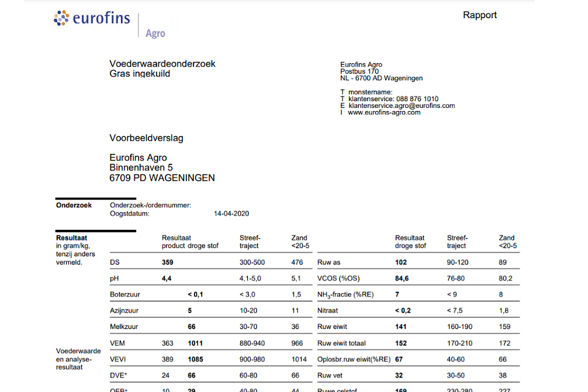Click the Ruw vet value 32
Viewport: 588px width, 392px height.
coord(398,376)
